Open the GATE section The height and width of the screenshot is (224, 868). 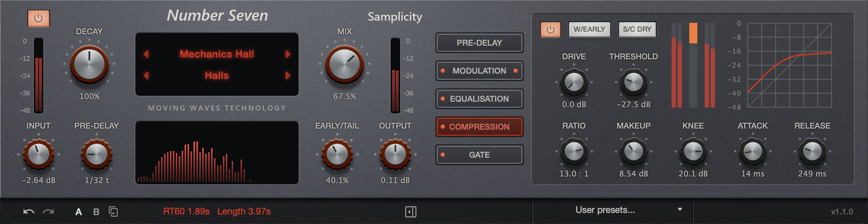coord(479,155)
